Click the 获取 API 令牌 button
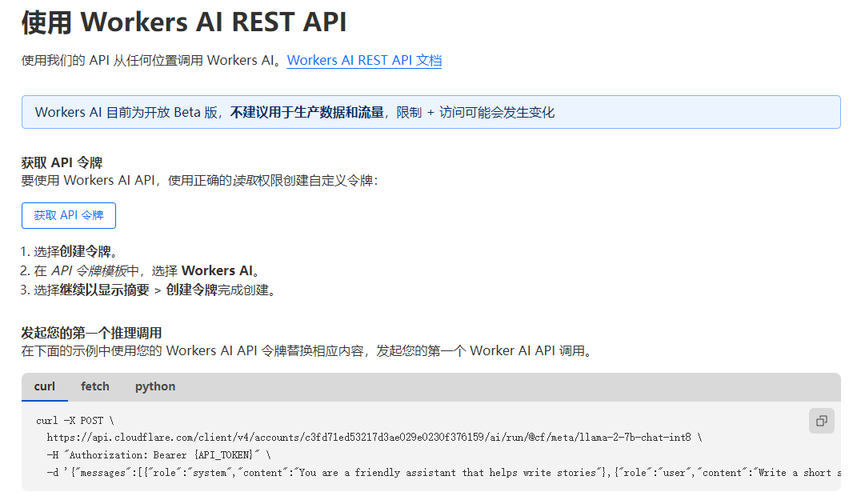The width and height of the screenshot is (857, 504). pos(69,215)
